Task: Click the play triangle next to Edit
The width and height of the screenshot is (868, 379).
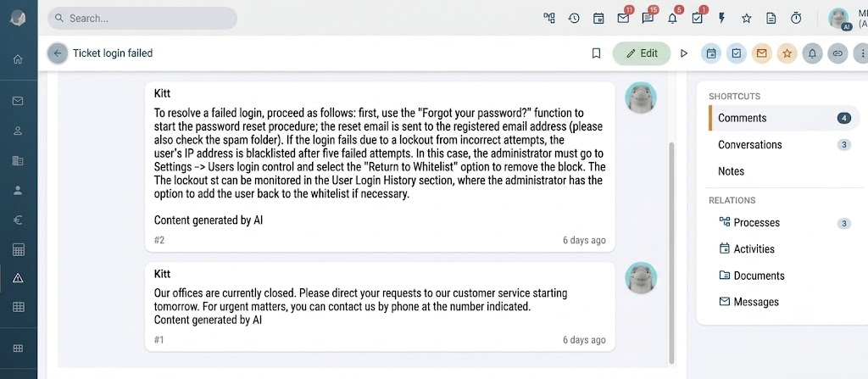Action: [684, 53]
